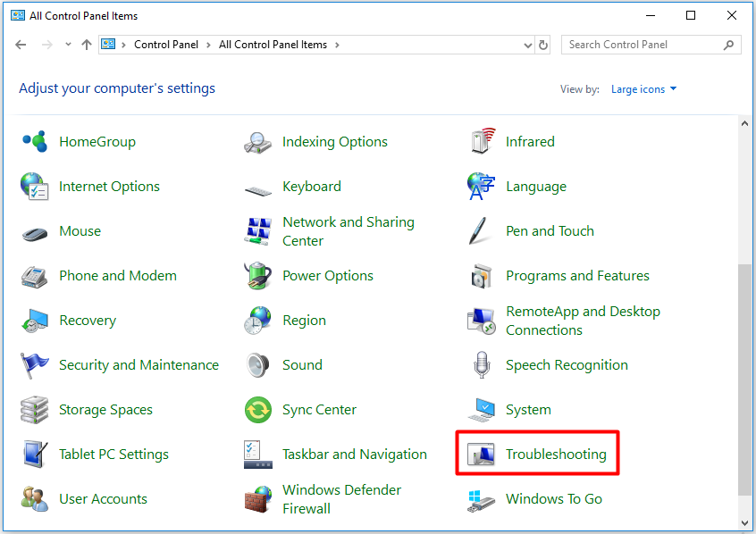Click the Network and Sharing Center icon
Screen dimensions: 756x534
pyautogui.click(x=258, y=231)
